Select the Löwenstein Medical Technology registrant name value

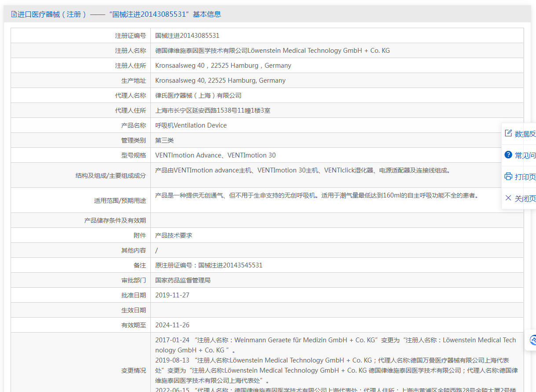click(x=273, y=51)
